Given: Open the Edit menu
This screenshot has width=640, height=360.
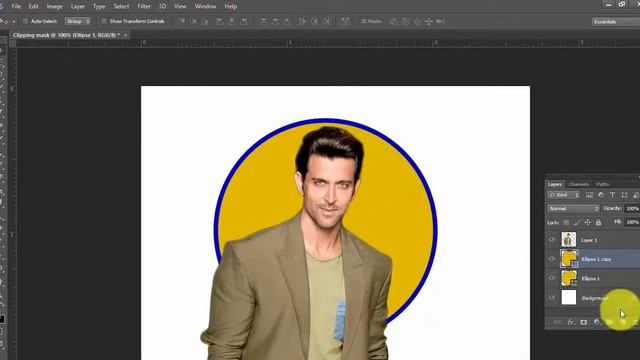Looking at the screenshot, I should coord(33,7).
